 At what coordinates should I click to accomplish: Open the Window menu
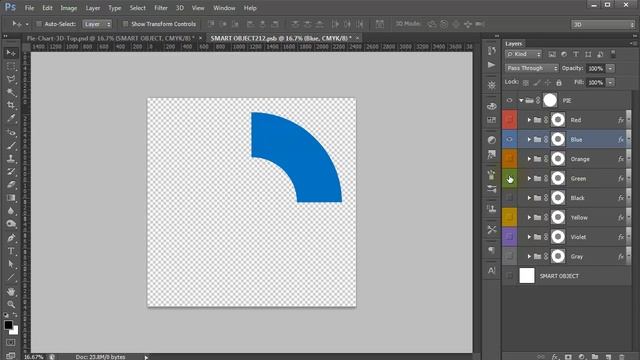(224, 8)
